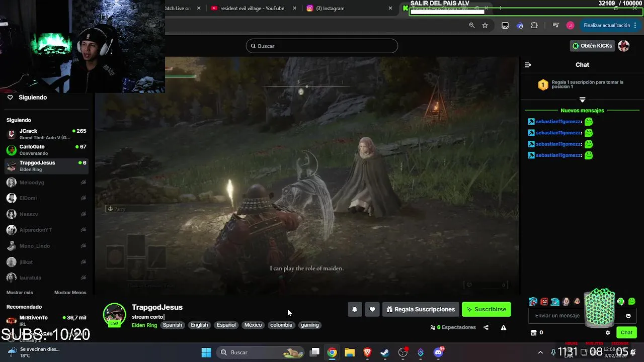Click the Kick search field
The width and height of the screenshot is (644, 362).
click(322, 46)
